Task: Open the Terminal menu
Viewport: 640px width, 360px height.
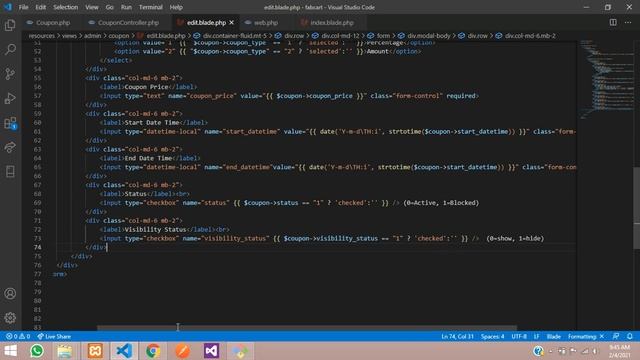Action: pos(151,7)
